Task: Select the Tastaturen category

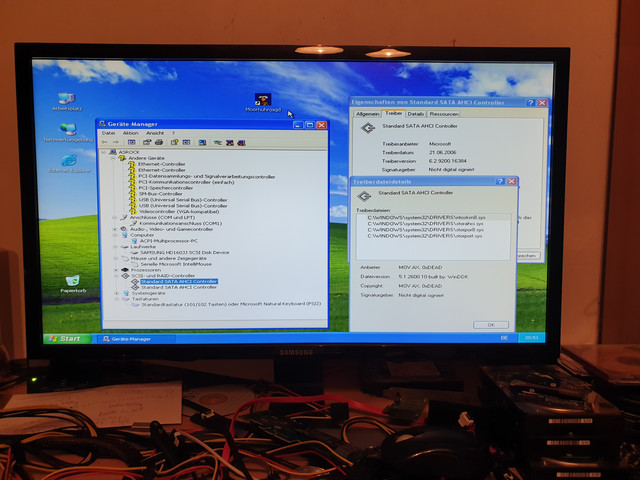Action: coord(145,299)
